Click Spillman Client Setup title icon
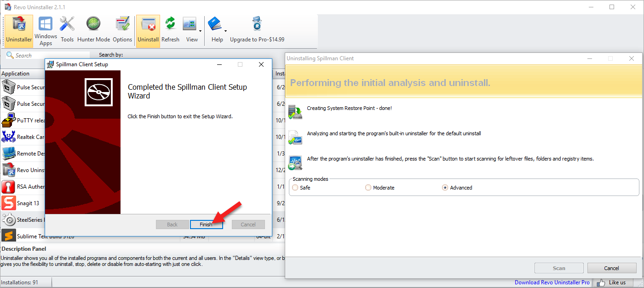The image size is (644, 288). click(51, 64)
